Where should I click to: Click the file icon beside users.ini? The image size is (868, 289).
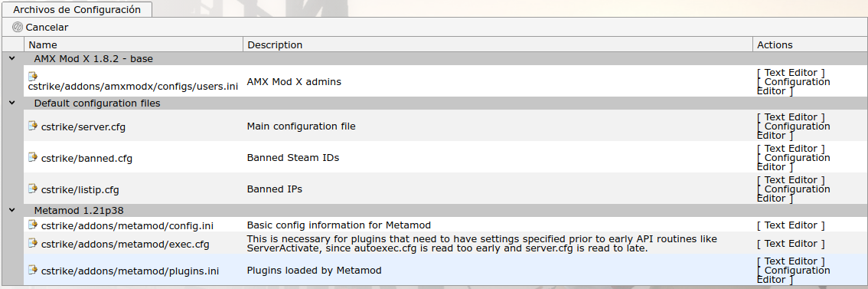(x=33, y=76)
